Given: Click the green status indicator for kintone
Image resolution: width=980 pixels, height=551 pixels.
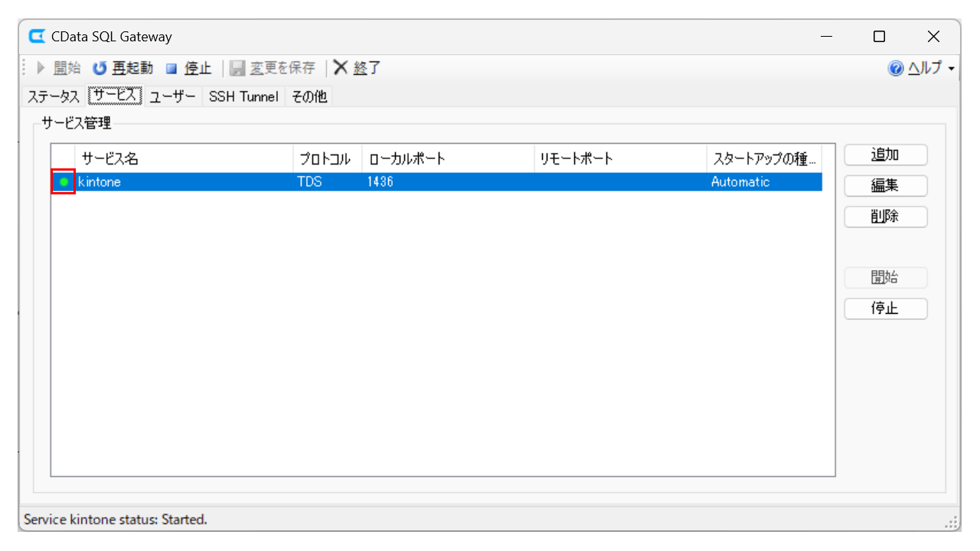Looking at the screenshot, I should coord(64,182).
